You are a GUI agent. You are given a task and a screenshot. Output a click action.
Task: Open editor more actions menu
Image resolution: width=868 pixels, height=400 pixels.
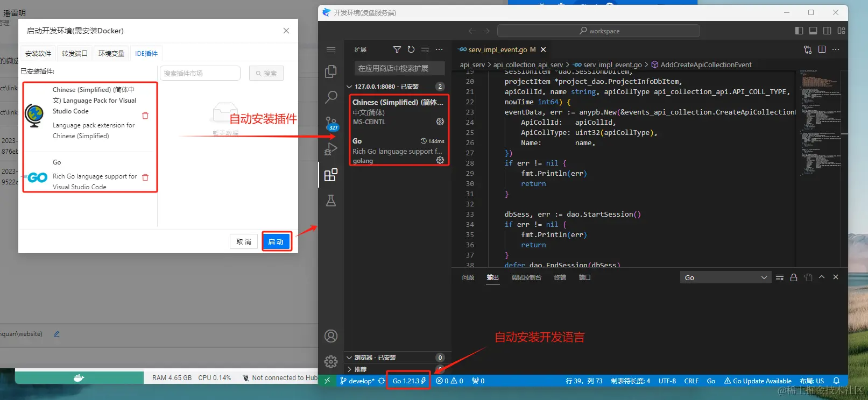click(x=836, y=49)
